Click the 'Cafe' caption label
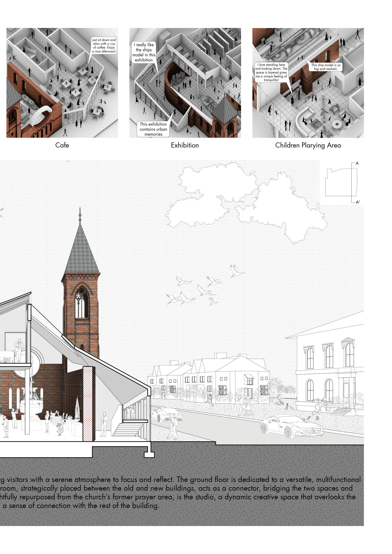Image resolution: width=392 pixels, height=554 pixels. pyautogui.click(x=62, y=145)
